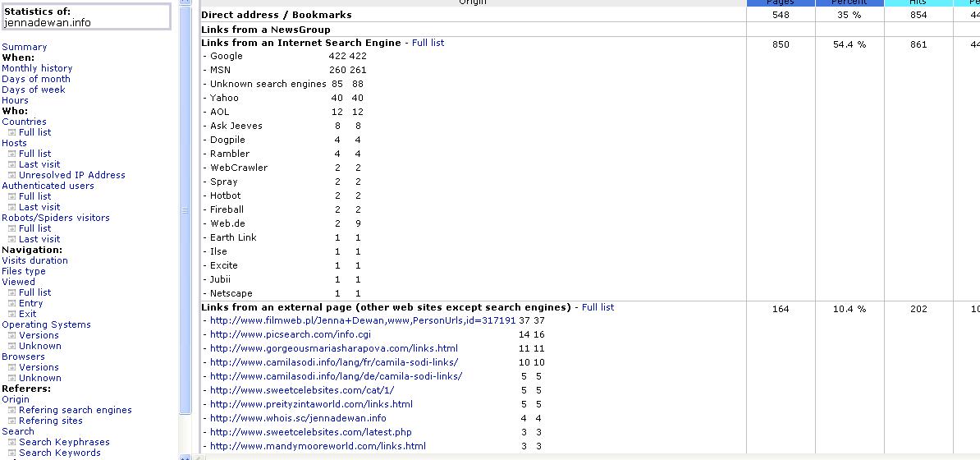Open Full list for search engine links
The height and width of the screenshot is (460, 980).
[428, 43]
